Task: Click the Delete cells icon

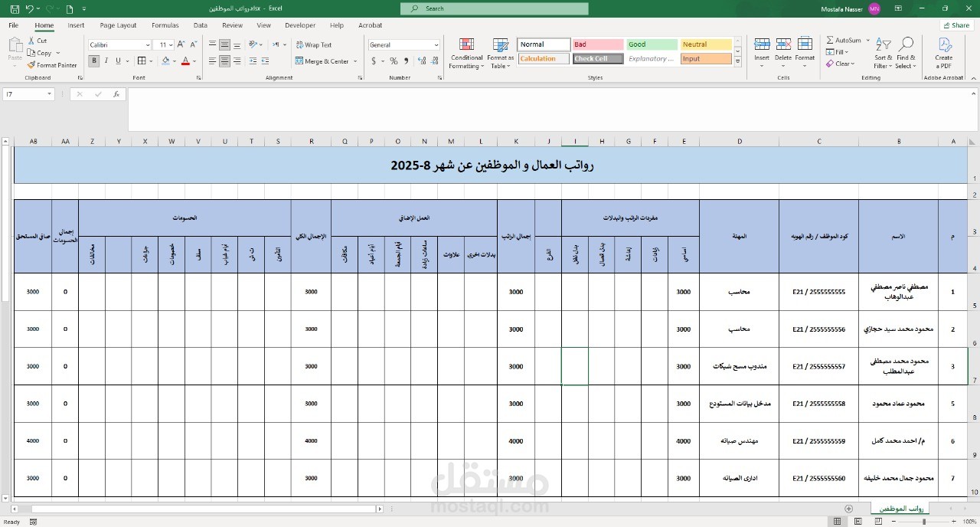Action: (783, 44)
